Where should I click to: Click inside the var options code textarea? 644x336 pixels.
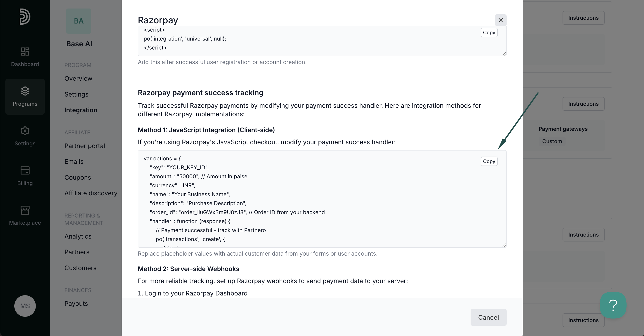(x=322, y=199)
